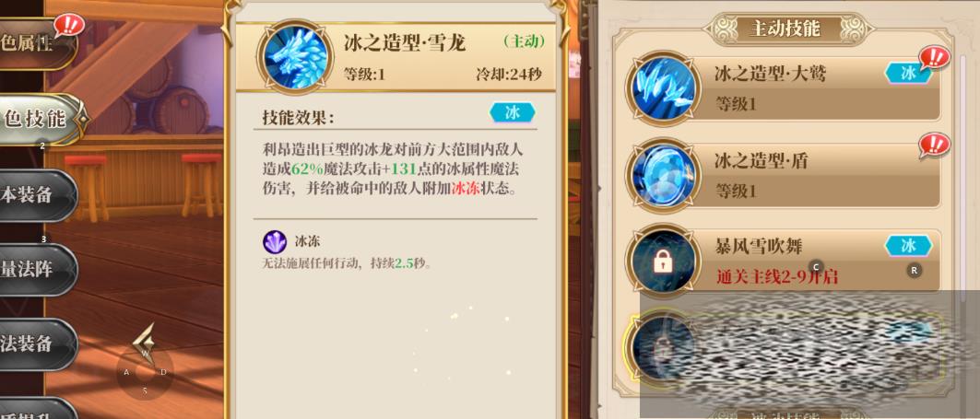
Task: Select the 冰之造型·盾 shield skill icon
Action: [x=663, y=175]
